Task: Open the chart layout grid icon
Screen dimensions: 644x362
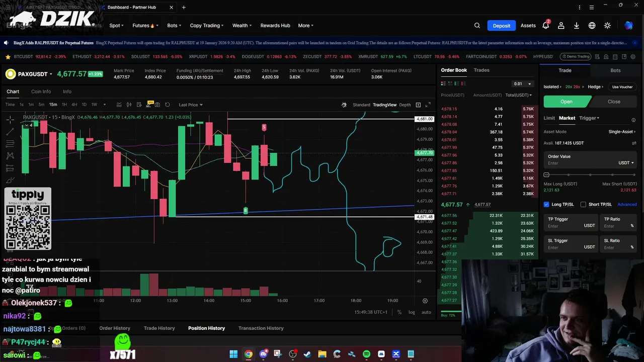Action: [x=418, y=105]
